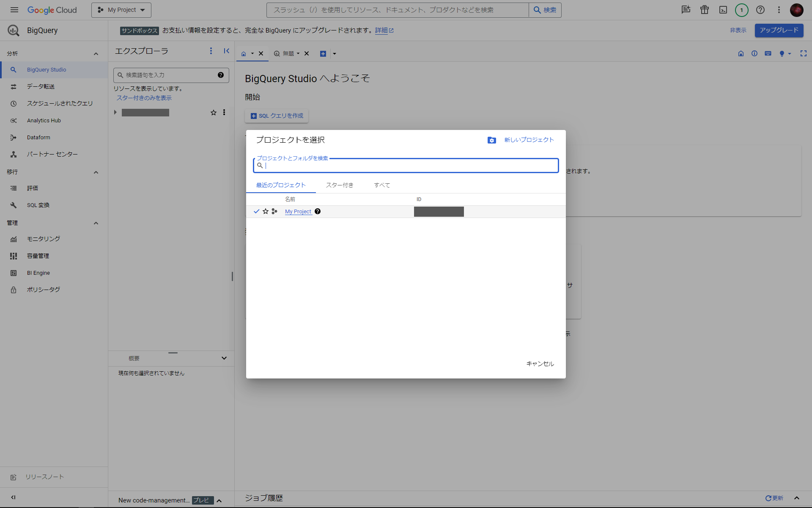Image resolution: width=812 pixels, height=508 pixels.
Task: Open a new query tab with the blue plus icon
Action: [x=323, y=53]
